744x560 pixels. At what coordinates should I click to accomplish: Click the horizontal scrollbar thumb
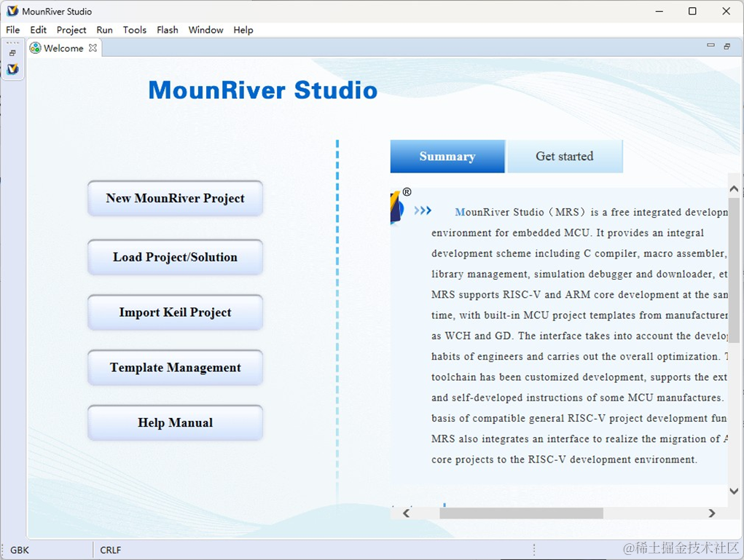point(521,513)
